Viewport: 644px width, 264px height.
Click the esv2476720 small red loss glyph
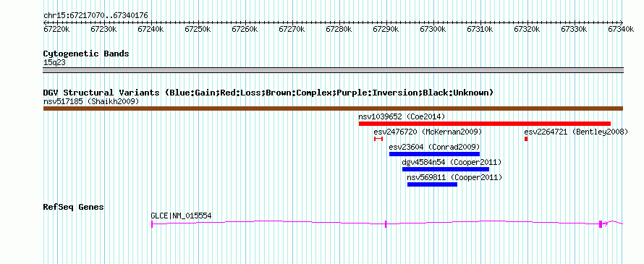pos(378,139)
